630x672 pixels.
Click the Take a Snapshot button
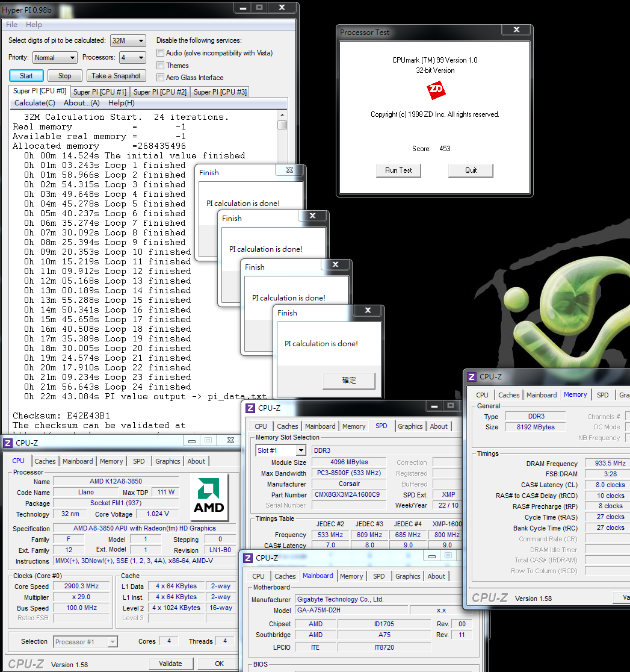pyautogui.click(x=116, y=76)
